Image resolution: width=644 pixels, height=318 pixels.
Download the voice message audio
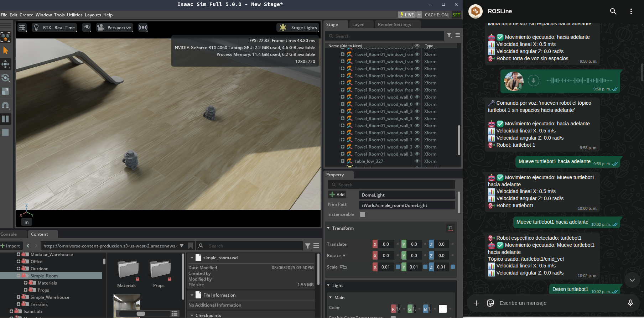pos(533,80)
